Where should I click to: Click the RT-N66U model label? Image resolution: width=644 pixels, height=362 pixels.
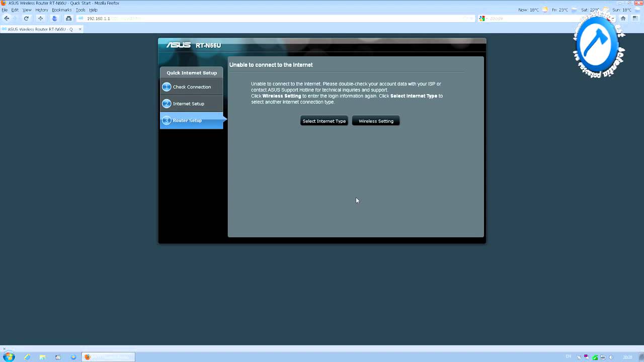pyautogui.click(x=208, y=46)
